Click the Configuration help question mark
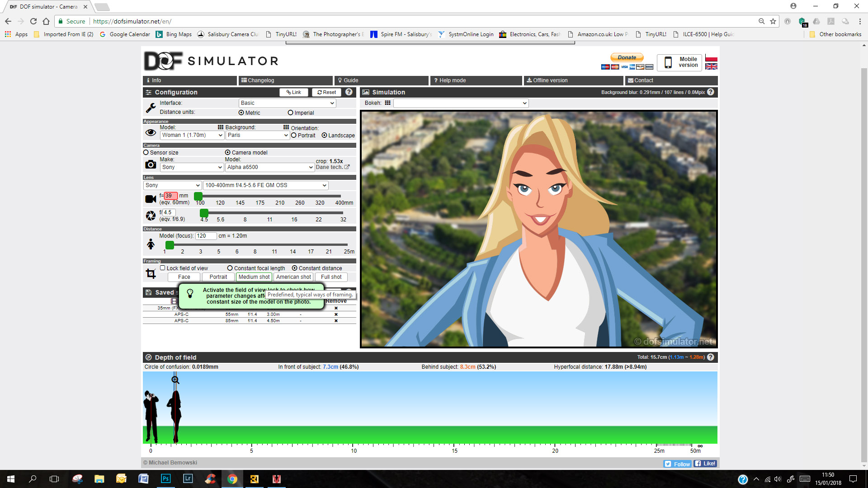 point(349,92)
